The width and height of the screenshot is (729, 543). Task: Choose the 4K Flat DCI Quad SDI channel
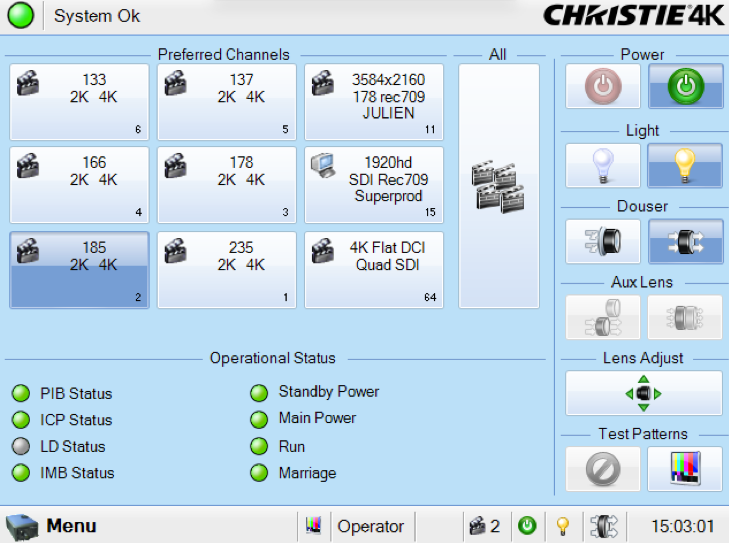click(374, 269)
